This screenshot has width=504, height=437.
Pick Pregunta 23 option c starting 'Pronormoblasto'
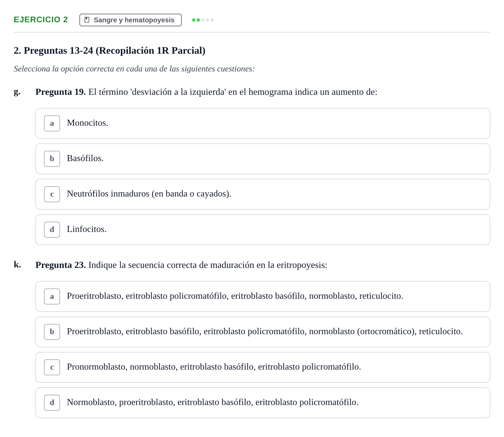pyautogui.click(x=263, y=367)
